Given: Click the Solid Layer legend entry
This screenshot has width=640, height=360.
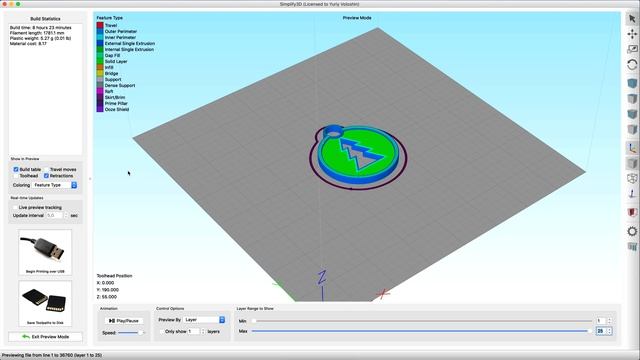Looking at the screenshot, I should click(x=116, y=61).
